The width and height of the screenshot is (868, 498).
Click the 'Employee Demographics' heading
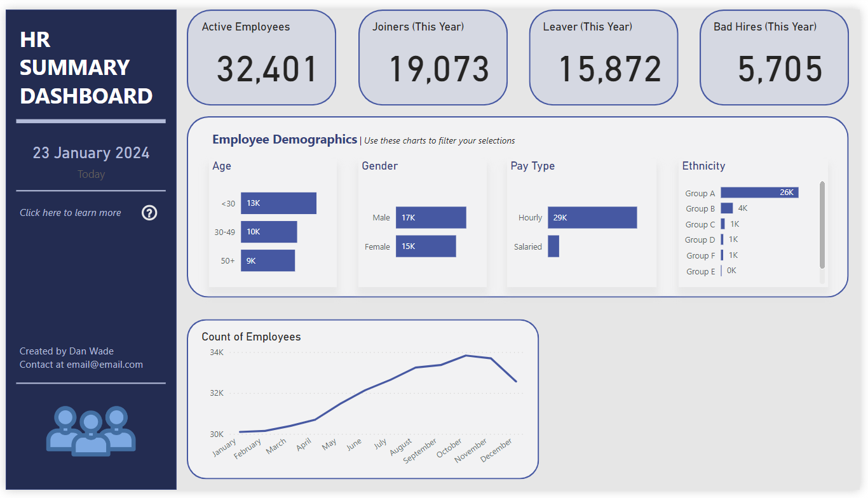point(285,140)
